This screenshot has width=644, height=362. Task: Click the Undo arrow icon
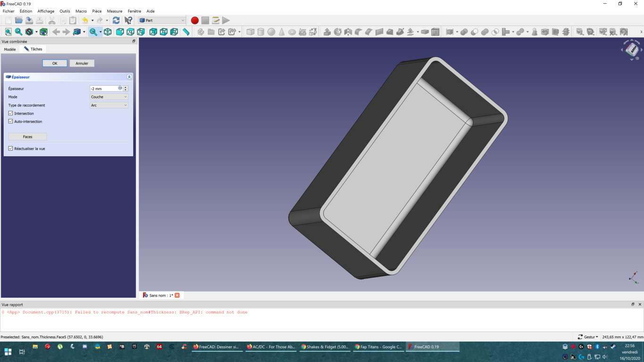pos(85,20)
